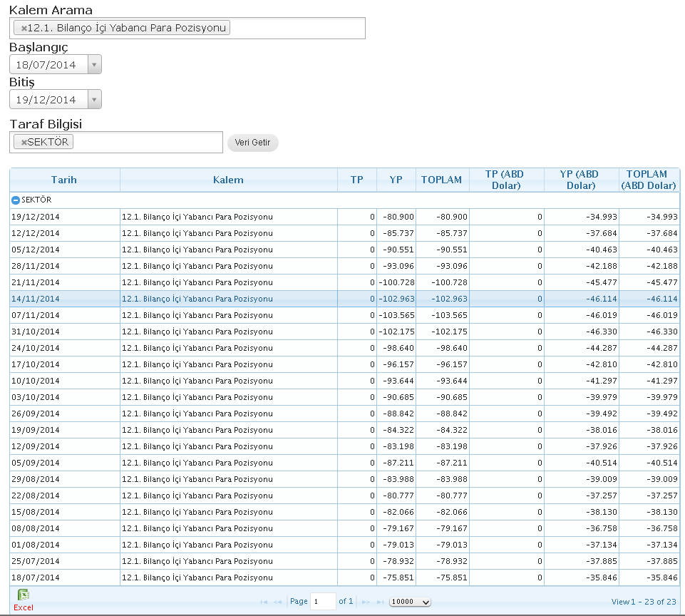Go to previous page arrow
Viewport: 685px width, 616px height.
277,602
